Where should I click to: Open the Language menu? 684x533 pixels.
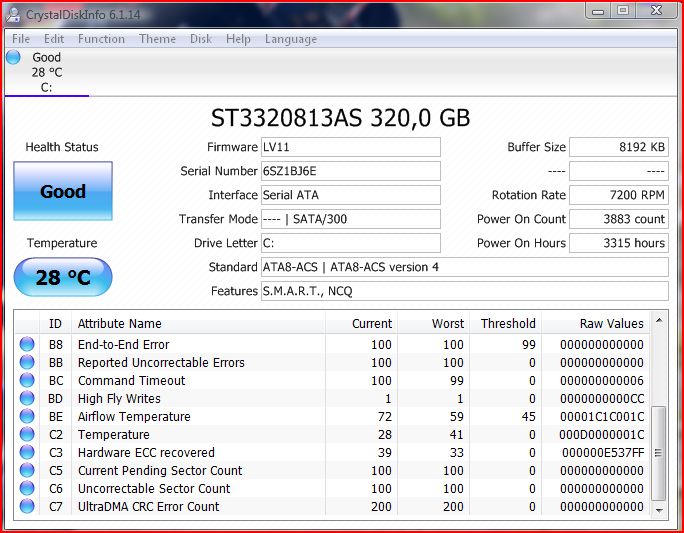click(291, 39)
